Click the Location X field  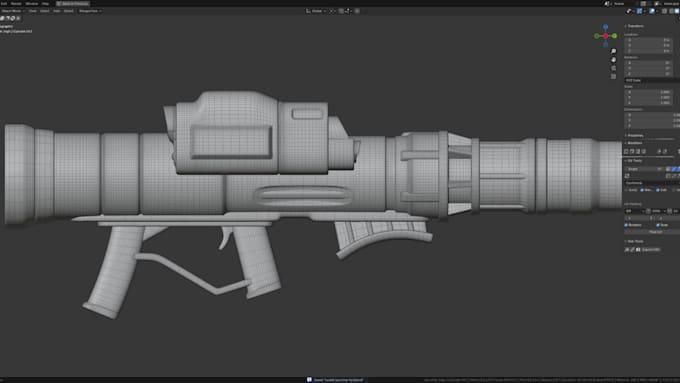click(648, 40)
